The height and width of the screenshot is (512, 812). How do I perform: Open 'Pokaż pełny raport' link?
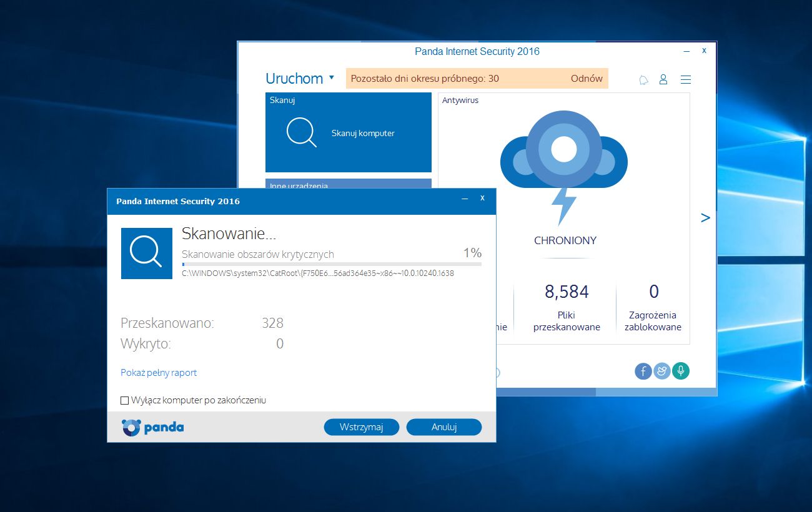pos(159,373)
